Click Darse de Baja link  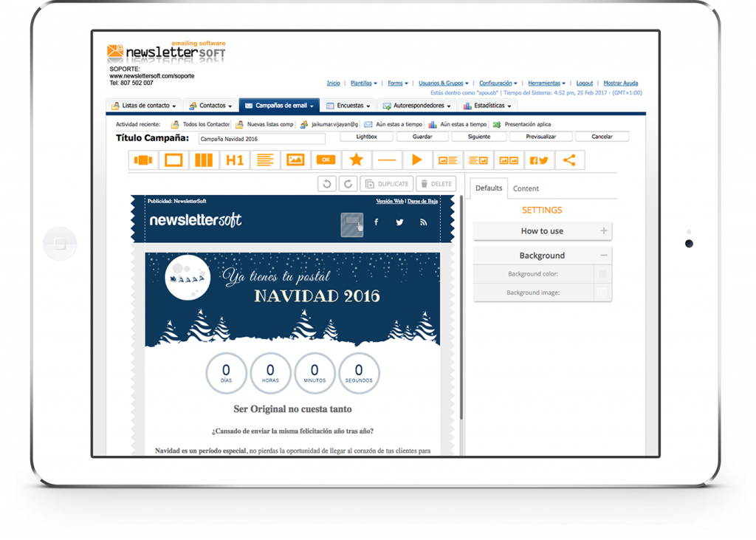click(422, 201)
